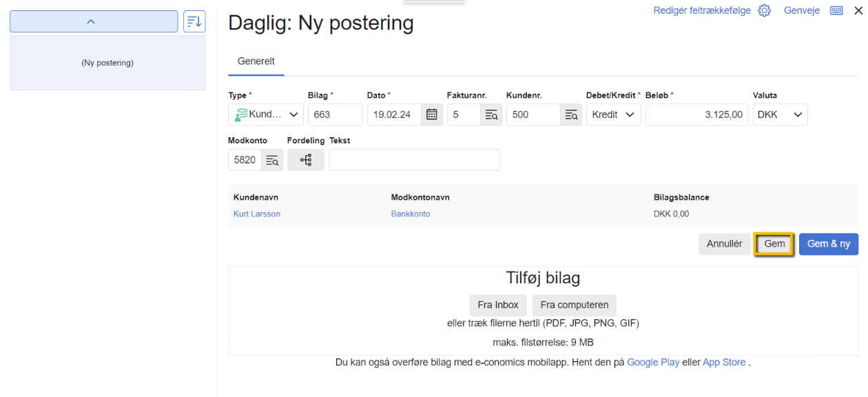868x397 pixels.
Task: Click inside the Tekst input field
Action: (x=414, y=159)
